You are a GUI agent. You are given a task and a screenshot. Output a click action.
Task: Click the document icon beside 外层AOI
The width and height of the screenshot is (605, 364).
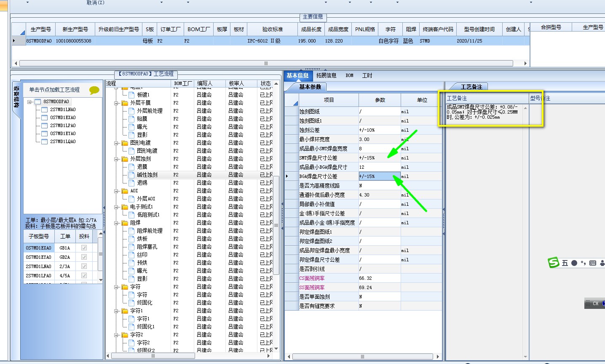[131, 199]
